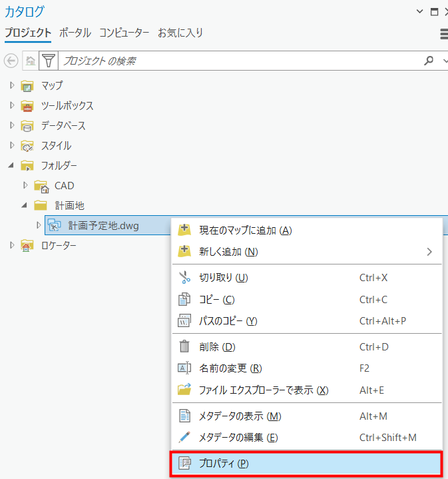Switch to the お気に入り tab

(x=180, y=33)
